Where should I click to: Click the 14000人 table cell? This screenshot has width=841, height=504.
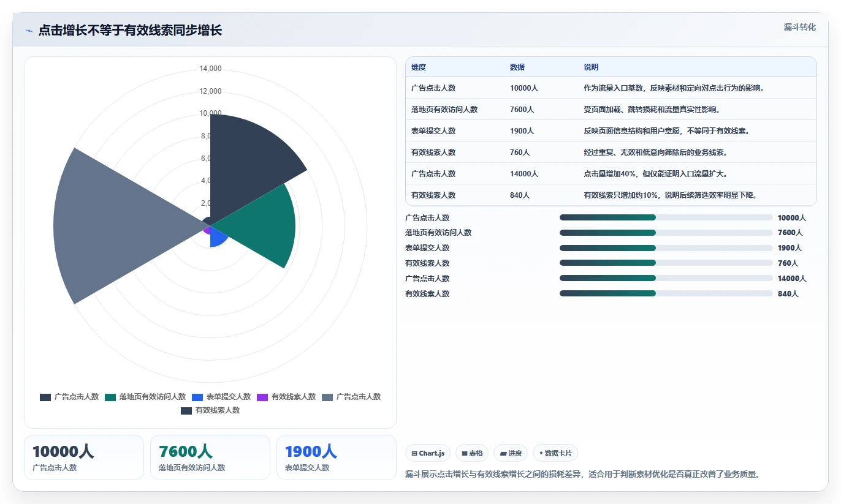[x=524, y=174]
